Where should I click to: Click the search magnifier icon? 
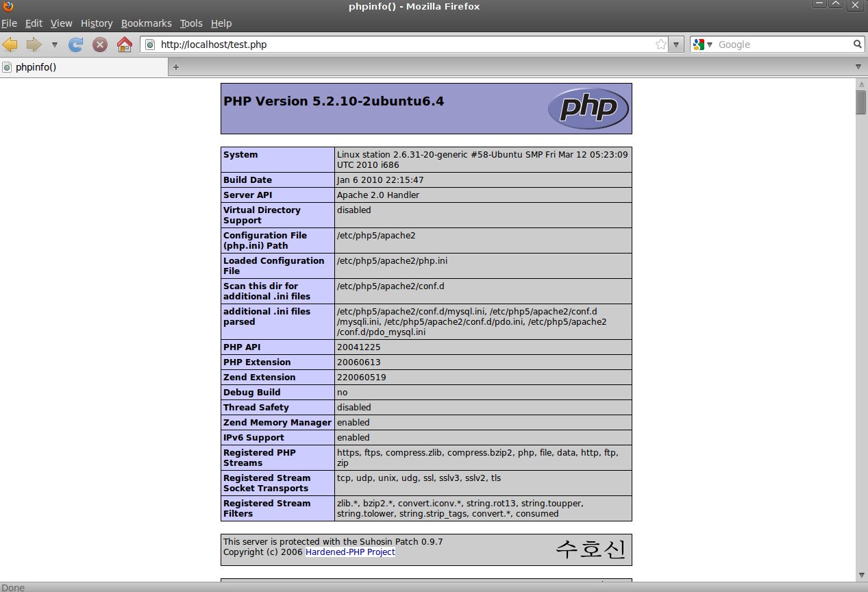[x=858, y=45]
